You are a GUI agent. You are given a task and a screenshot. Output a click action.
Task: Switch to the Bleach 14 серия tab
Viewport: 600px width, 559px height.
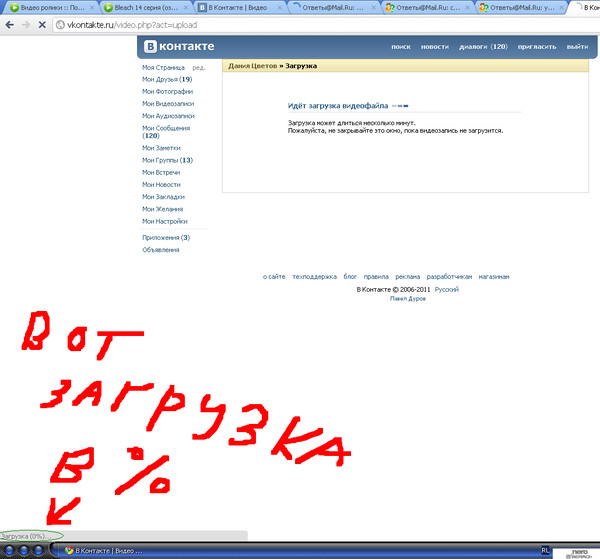(144, 7)
